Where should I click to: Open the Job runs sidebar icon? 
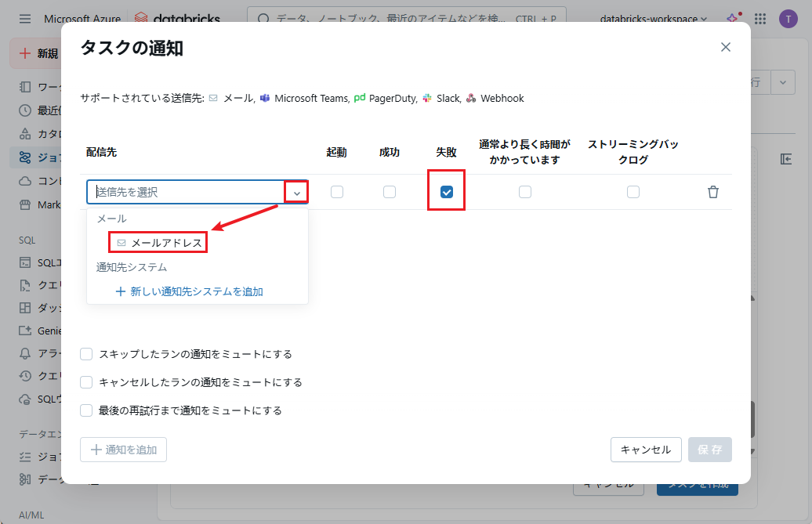tap(25, 457)
